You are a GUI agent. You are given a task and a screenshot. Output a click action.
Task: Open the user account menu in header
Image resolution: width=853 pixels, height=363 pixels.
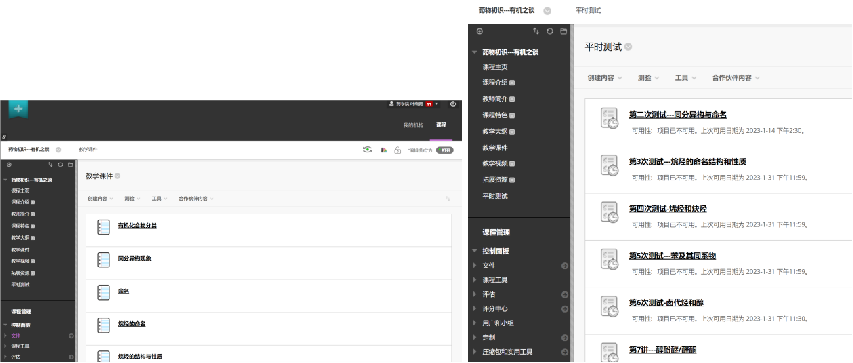pos(414,103)
